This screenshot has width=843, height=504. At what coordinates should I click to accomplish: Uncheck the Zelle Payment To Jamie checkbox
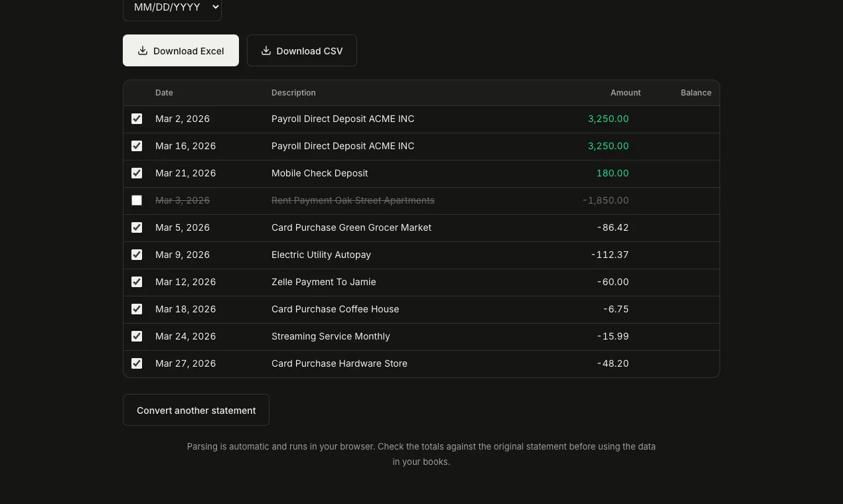click(137, 282)
